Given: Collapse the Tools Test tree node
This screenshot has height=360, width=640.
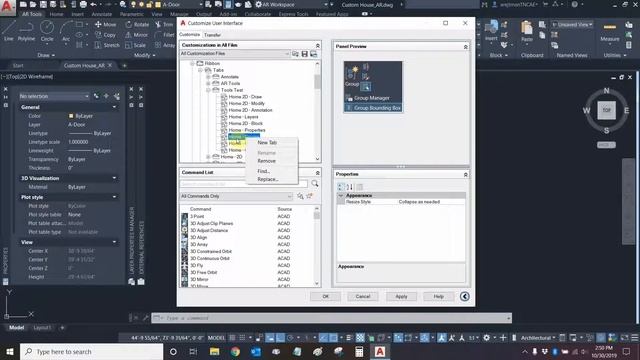Looking at the screenshot, I should point(208,90).
